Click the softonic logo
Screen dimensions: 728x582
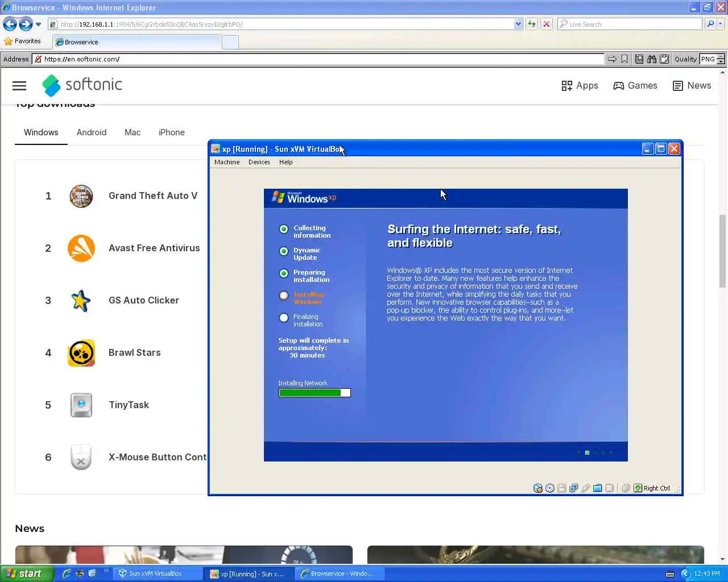pyautogui.click(x=82, y=85)
